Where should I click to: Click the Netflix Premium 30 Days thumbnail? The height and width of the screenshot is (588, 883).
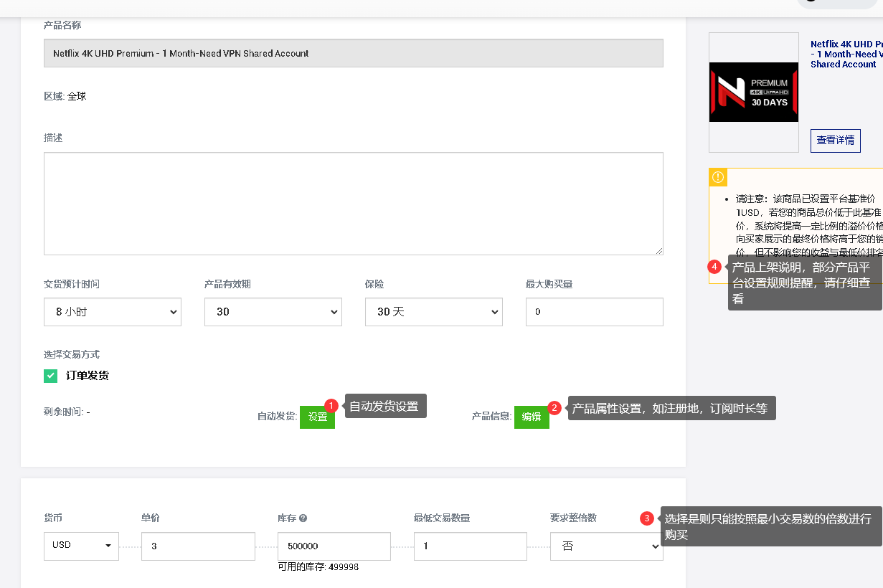click(753, 93)
